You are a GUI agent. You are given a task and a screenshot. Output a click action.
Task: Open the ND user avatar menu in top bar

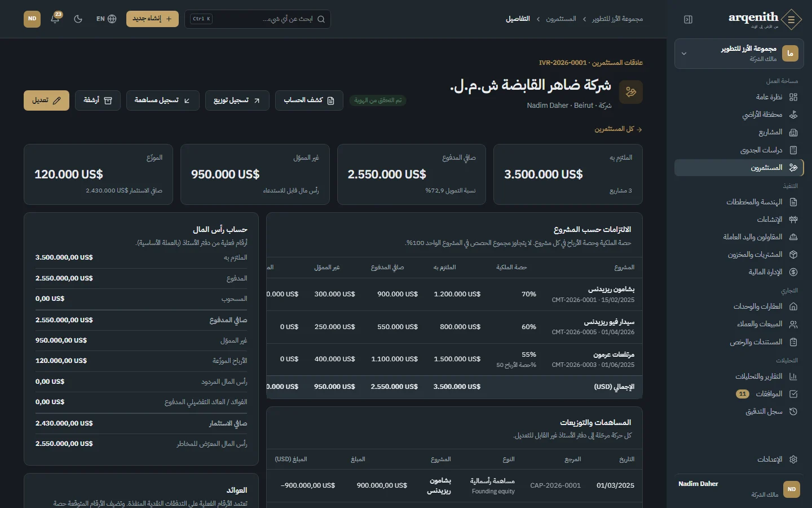click(x=32, y=19)
